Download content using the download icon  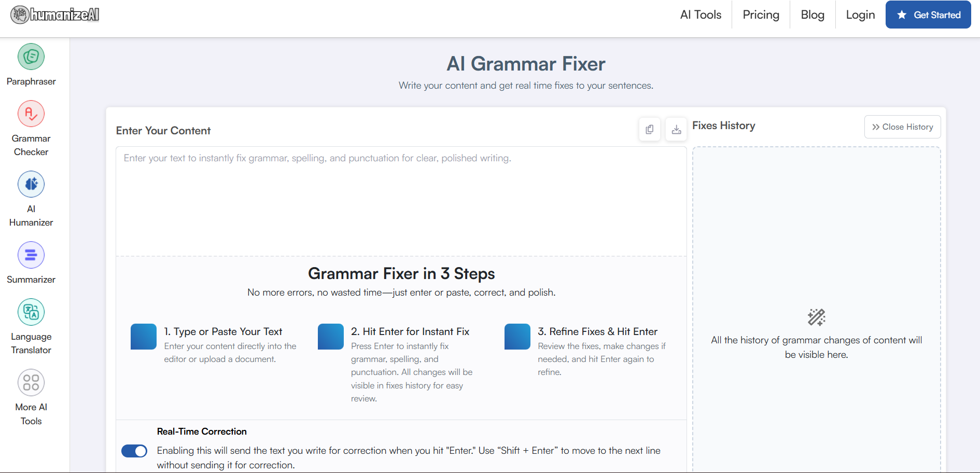[x=676, y=130]
